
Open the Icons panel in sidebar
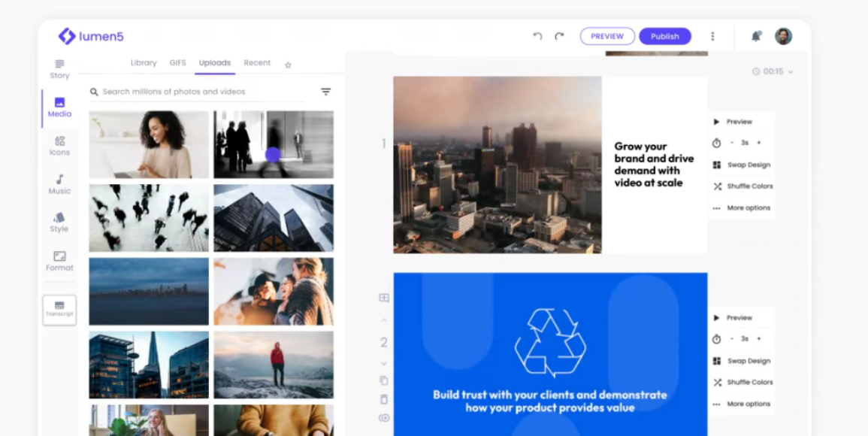(59, 145)
